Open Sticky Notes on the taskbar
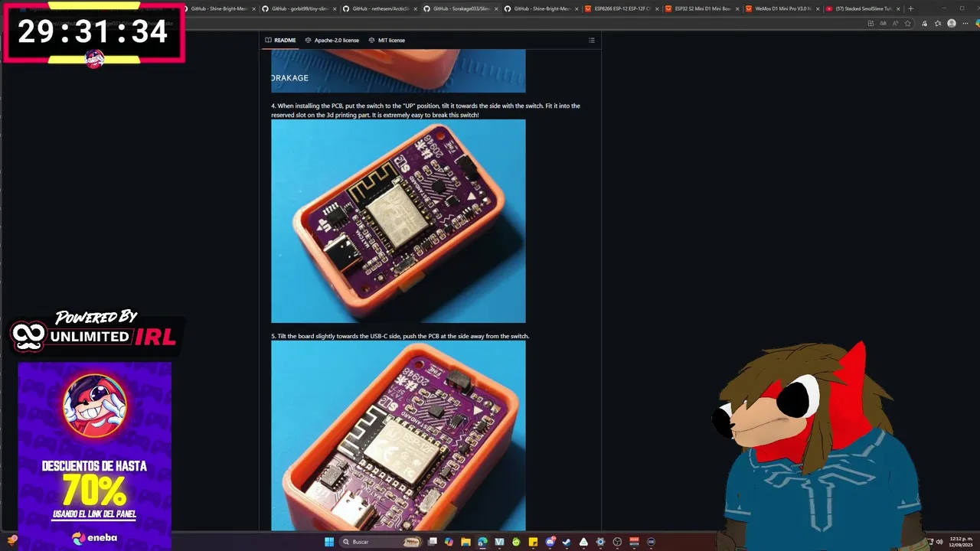 tap(533, 542)
